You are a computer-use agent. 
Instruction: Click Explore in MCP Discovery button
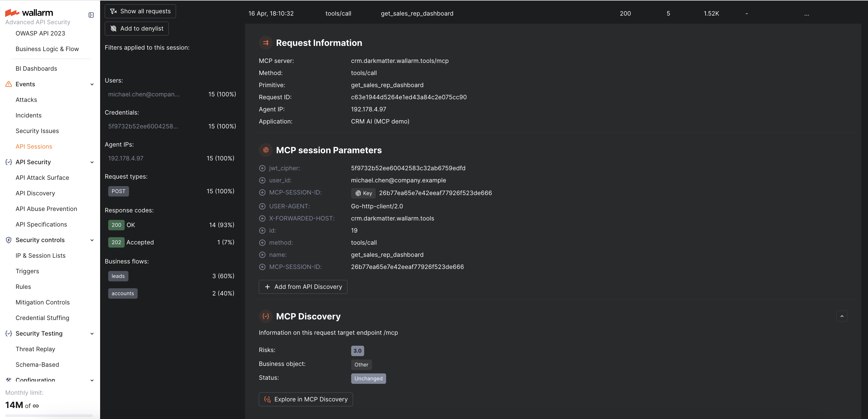click(x=306, y=399)
